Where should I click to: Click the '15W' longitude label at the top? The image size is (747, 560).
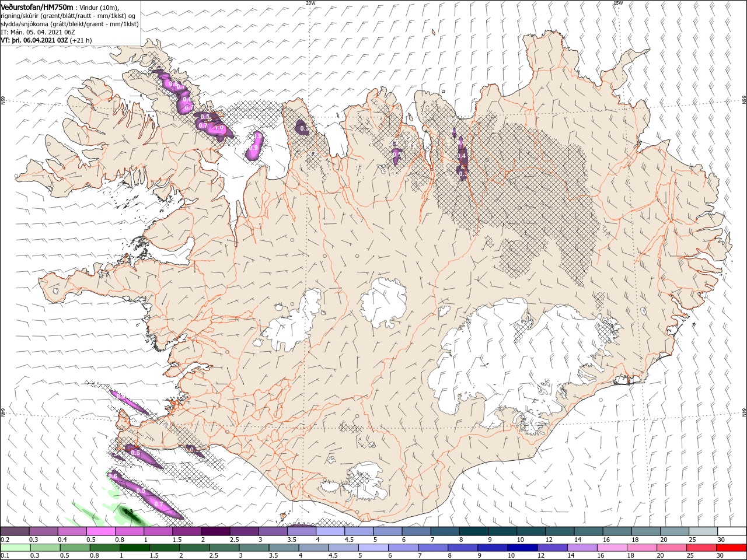[618, 3]
